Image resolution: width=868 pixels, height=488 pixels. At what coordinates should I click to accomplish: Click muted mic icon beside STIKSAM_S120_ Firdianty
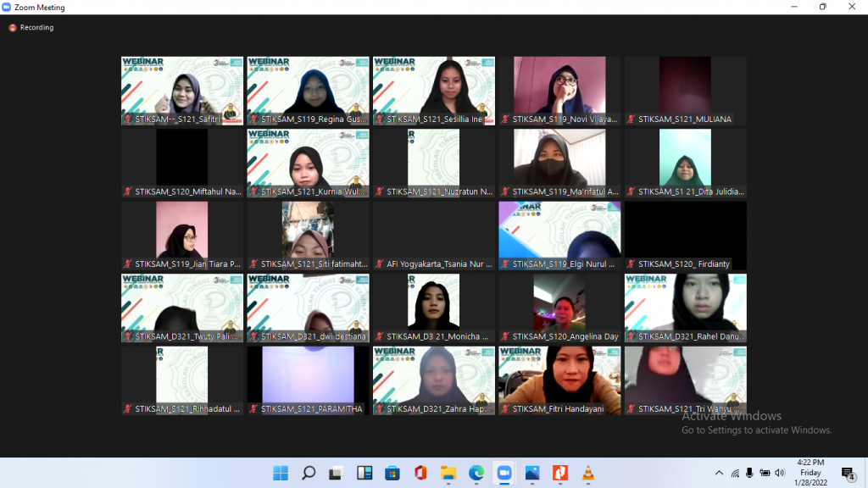632,264
